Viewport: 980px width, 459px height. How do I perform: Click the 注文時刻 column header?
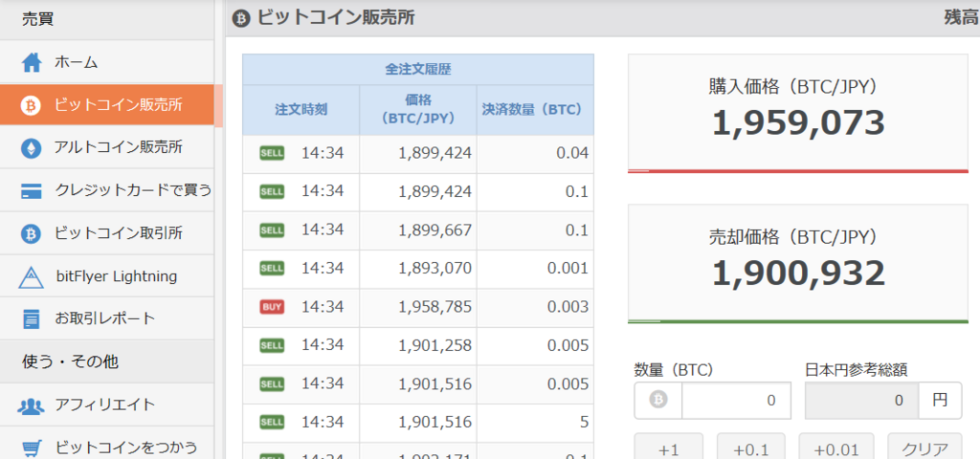click(301, 110)
